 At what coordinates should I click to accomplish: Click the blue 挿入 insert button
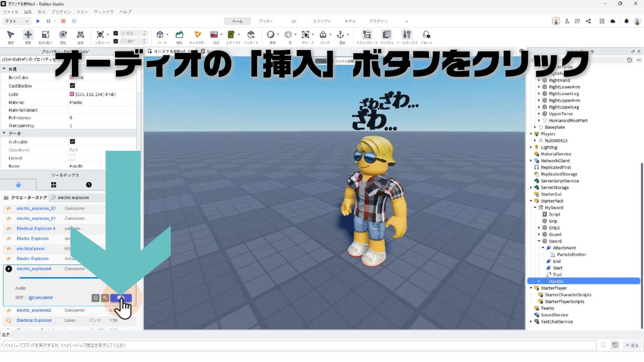[121, 298]
